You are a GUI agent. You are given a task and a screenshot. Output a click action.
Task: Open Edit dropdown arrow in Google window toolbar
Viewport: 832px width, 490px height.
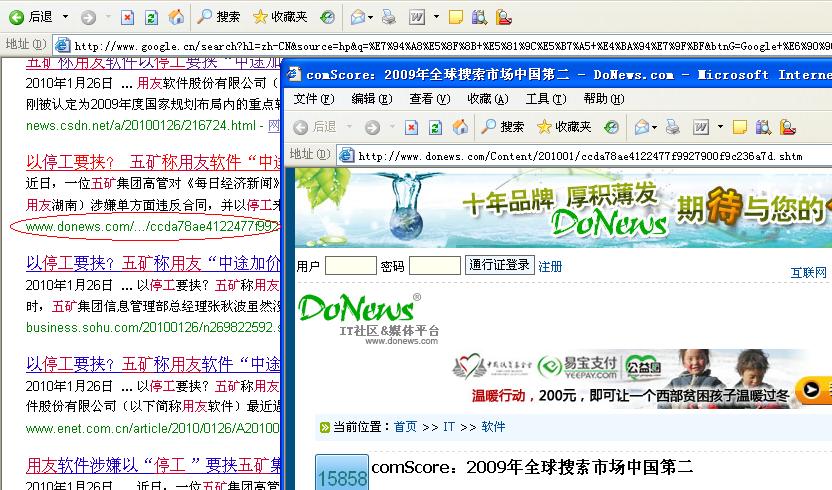coord(436,17)
